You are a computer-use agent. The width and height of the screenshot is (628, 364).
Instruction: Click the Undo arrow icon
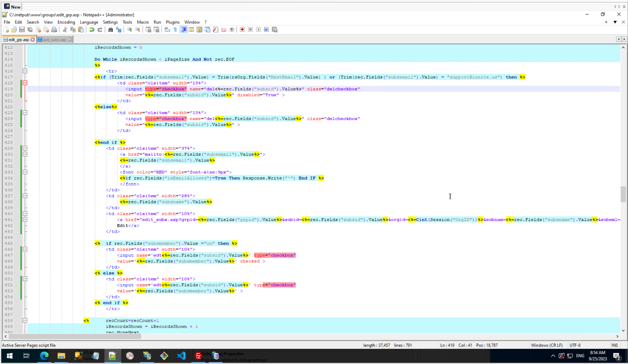coord(92,30)
